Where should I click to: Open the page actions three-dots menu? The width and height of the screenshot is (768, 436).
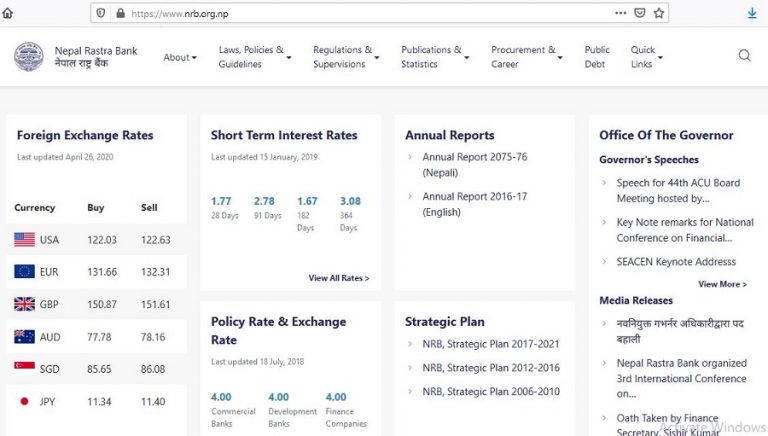(621, 14)
